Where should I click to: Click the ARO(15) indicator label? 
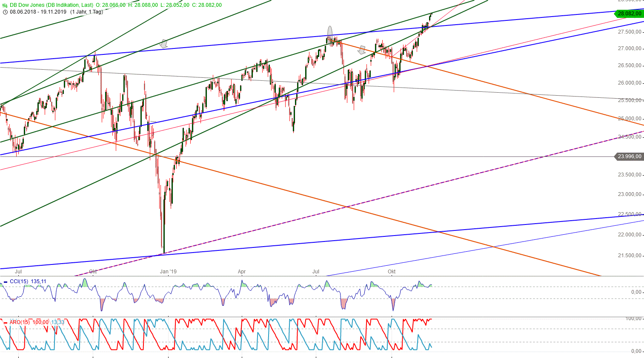pos(20,322)
